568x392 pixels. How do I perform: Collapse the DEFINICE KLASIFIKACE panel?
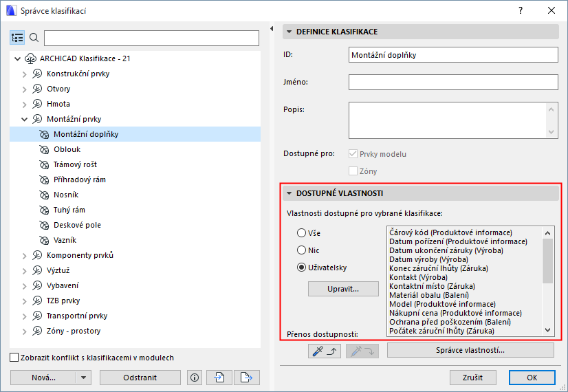(x=289, y=32)
